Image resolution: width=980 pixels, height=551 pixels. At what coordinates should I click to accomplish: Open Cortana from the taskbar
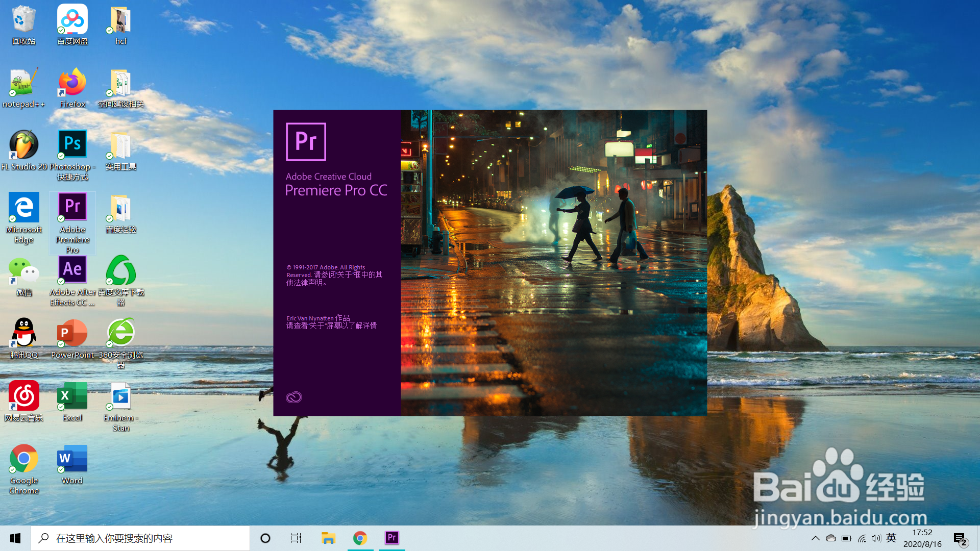(x=265, y=538)
